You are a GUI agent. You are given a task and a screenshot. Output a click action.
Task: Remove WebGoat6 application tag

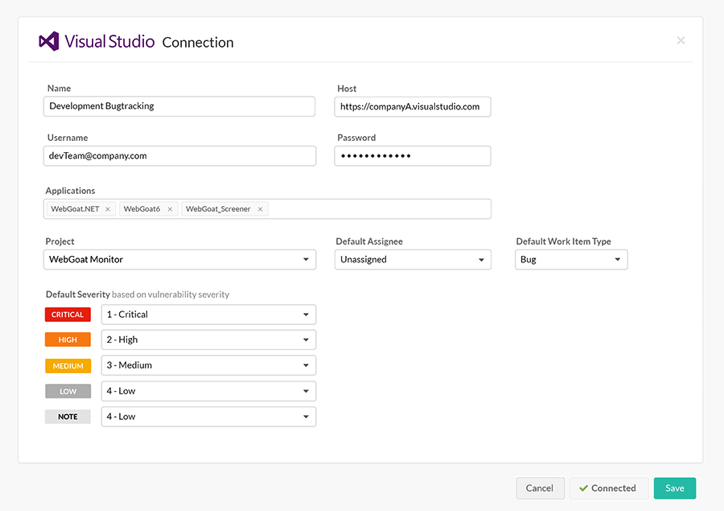coord(170,209)
